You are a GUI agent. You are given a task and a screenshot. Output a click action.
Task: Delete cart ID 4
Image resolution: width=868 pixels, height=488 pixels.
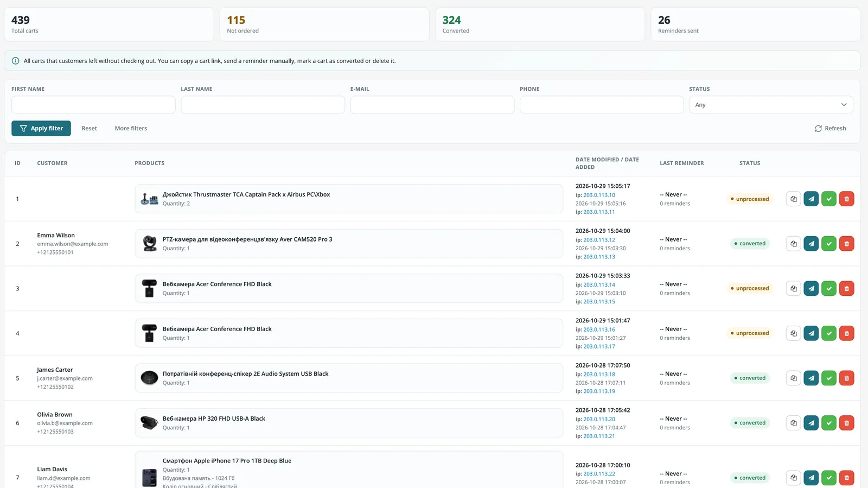pos(847,333)
